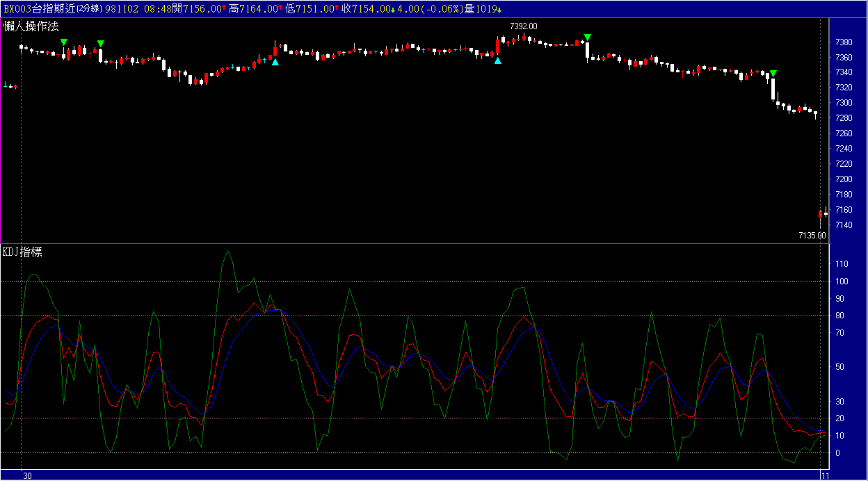Screen dimensions: 868x481
Task: Click 7380 on the price axis
Action: click(844, 42)
